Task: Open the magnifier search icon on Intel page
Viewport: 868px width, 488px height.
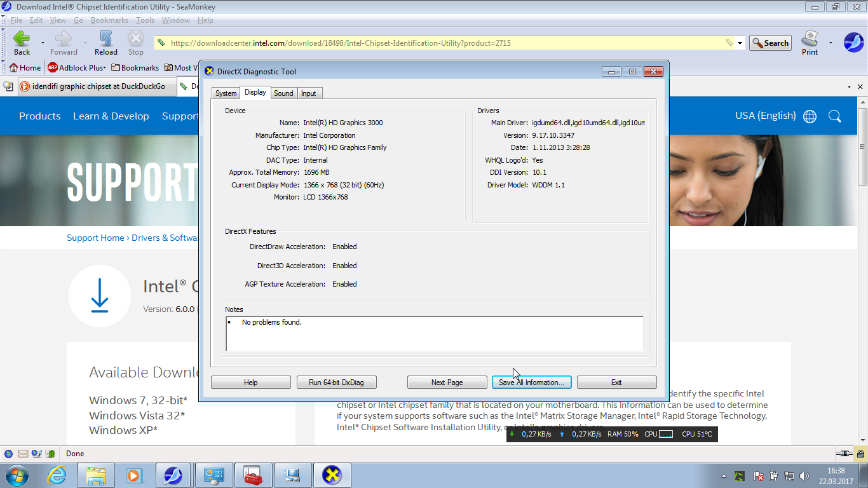Action: pyautogui.click(x=835, y=116)
